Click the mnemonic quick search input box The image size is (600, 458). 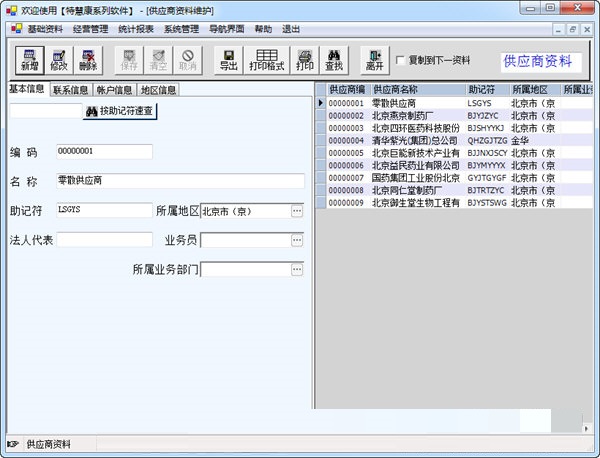[x=46, y=111]
